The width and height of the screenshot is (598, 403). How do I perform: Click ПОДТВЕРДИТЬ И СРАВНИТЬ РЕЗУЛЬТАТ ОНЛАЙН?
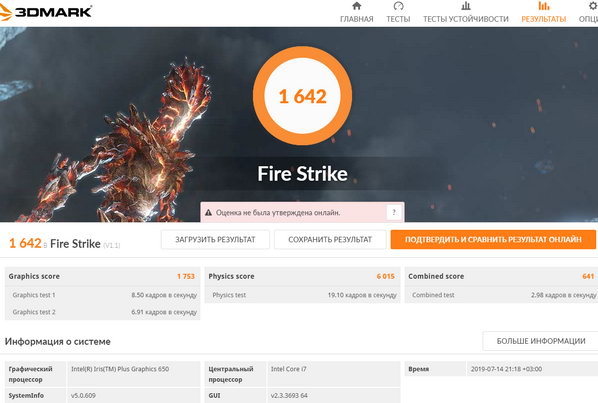point(493,239)
